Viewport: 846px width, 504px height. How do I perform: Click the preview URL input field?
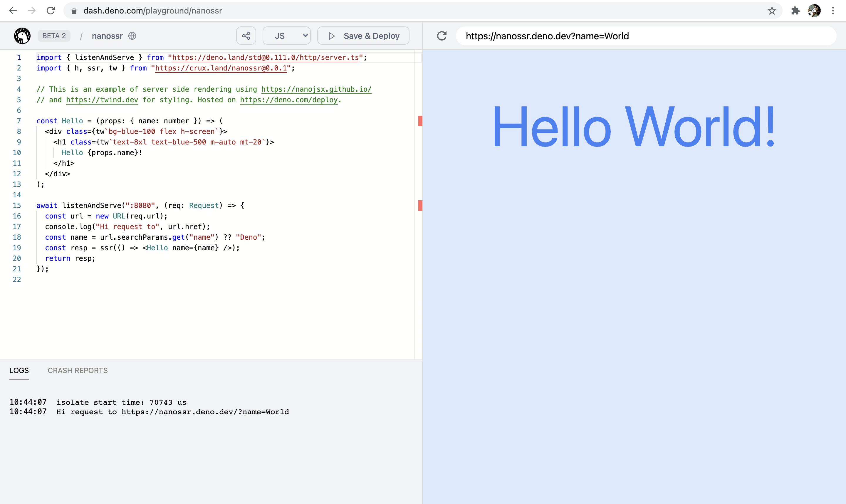click(x=645, y=36)
